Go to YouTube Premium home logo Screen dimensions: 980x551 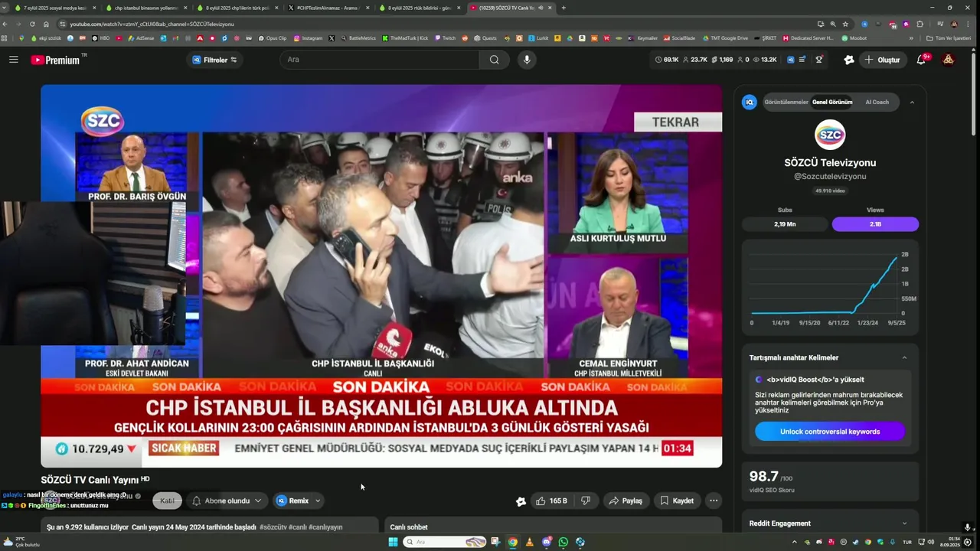pyautogui.click(x=57, y=60)
